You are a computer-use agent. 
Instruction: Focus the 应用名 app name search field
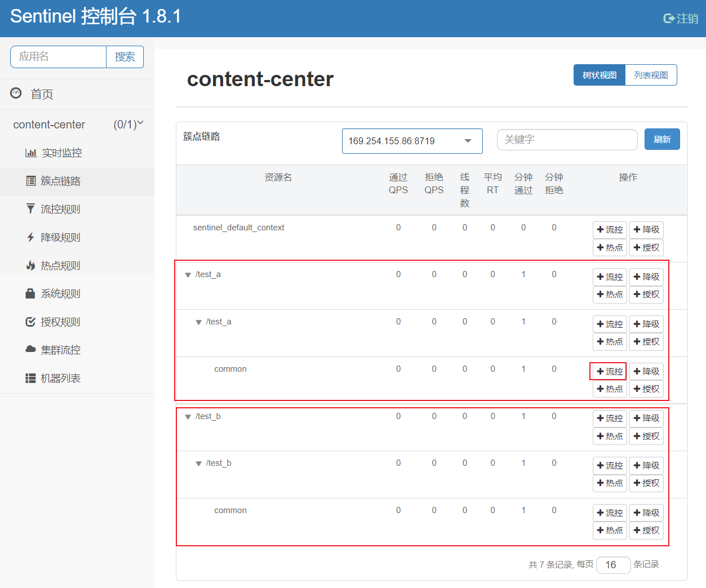pyautogui.click(x=59, y=57)
